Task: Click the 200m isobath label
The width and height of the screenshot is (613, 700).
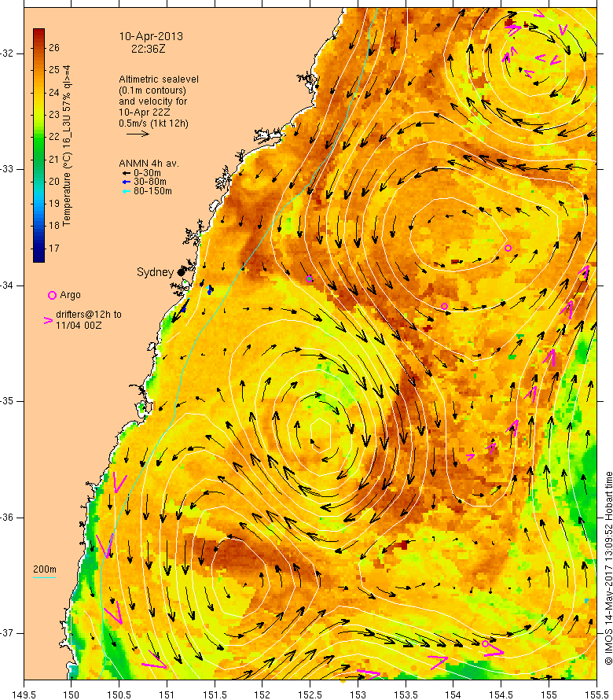Action: tap(45, 569)
